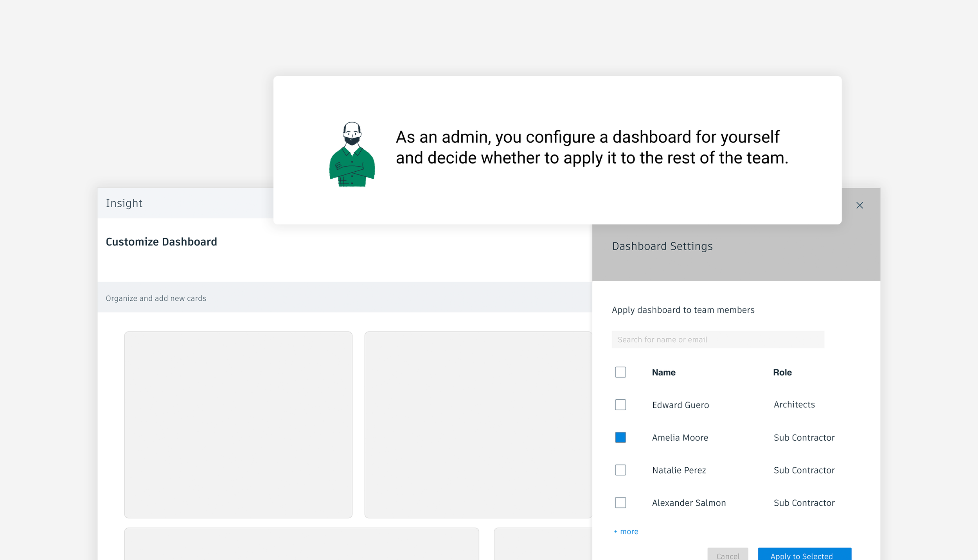The image size is (978, 560).
Task: Uncheck Amelia Moore's checkbox
Action: click(620, 438)
